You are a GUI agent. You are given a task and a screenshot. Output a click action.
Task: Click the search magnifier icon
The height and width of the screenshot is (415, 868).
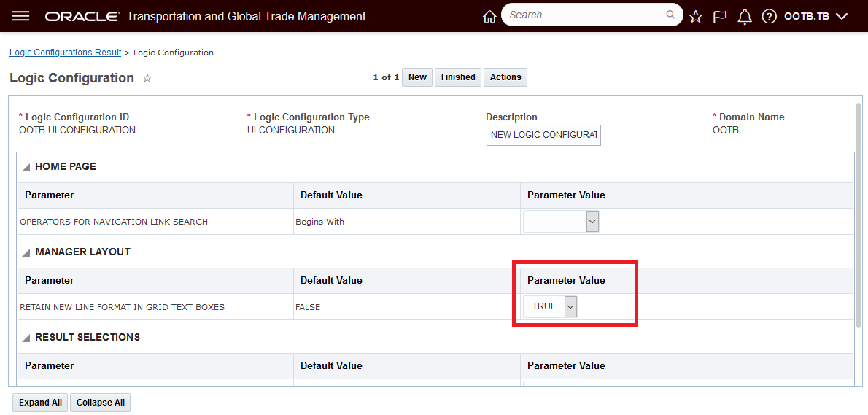point(670,15)
